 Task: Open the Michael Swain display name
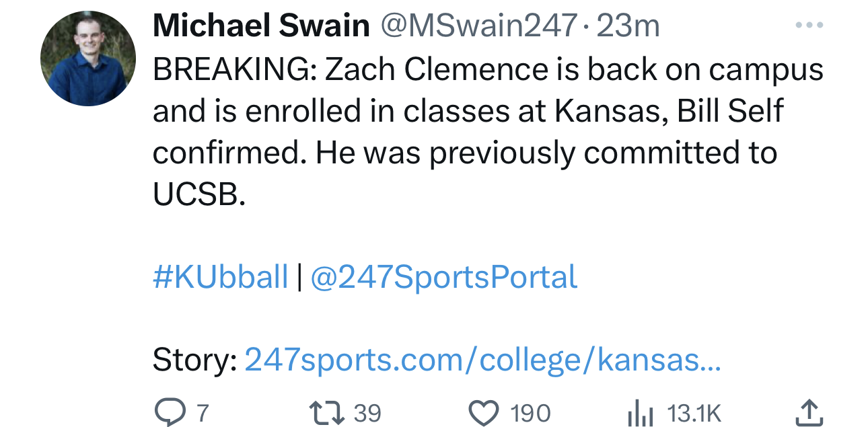(x=261, y=26)
